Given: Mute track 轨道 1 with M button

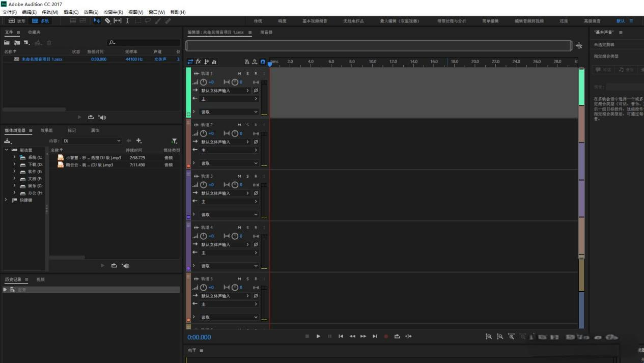Looking at the screenshot, I should 239,74.
